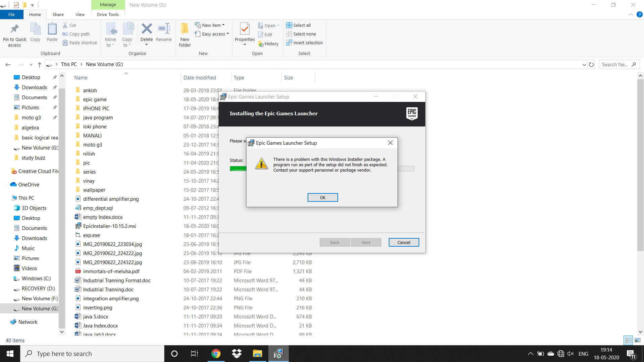Screen dimensions: 644x362
Task: Click Invert selection in ribbon
Action: pos(305,43)
